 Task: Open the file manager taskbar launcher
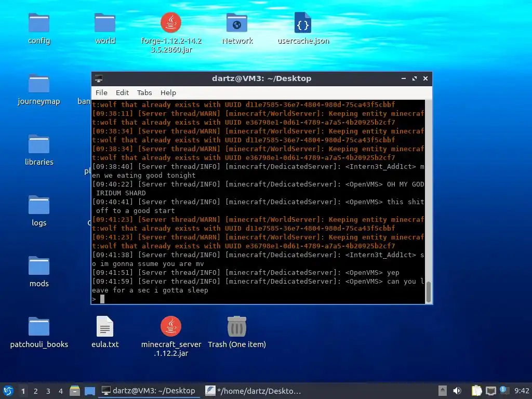[75, 391]
